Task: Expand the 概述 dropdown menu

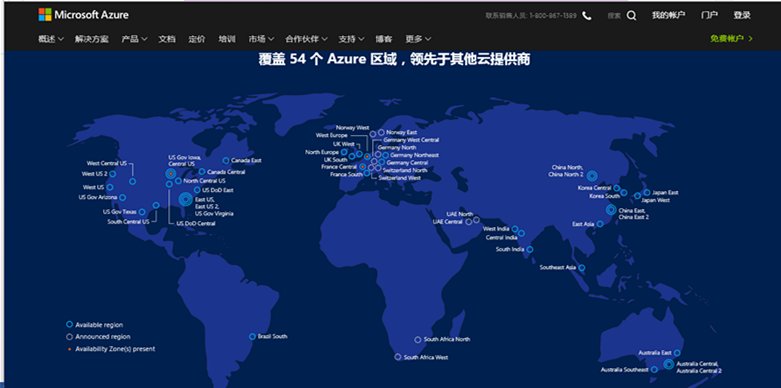Action: click(51, 39)
